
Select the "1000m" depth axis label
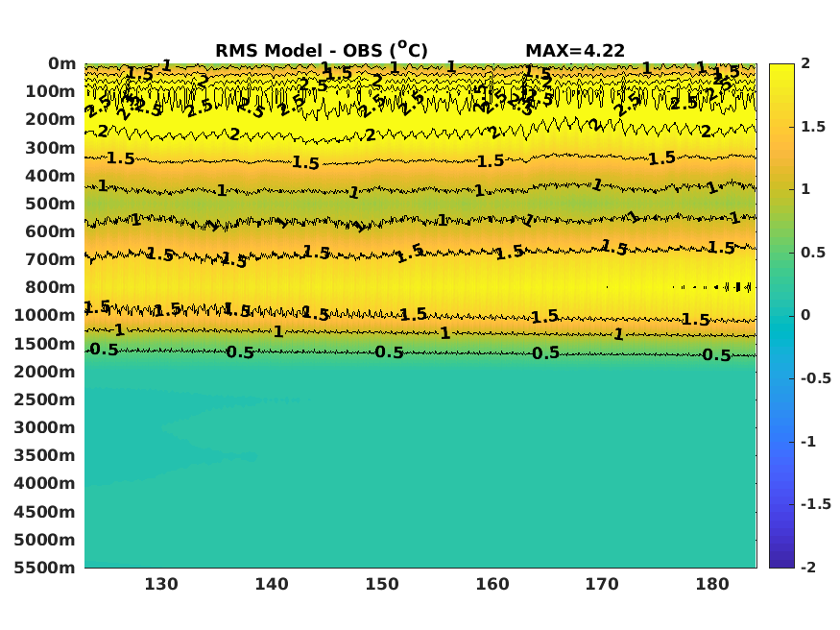tap(45, 315)
